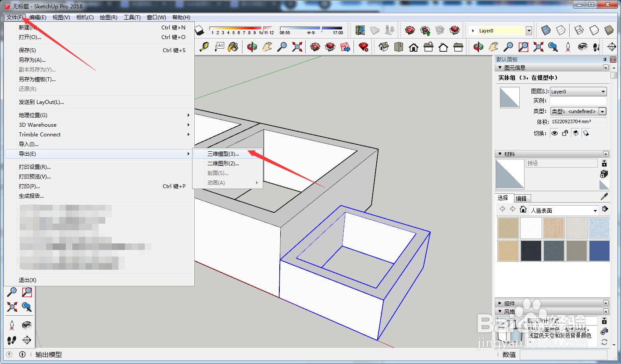Select Look Around eye in left palette
Image resolution: width=621 pixels, height=364 pixels.
27,325
